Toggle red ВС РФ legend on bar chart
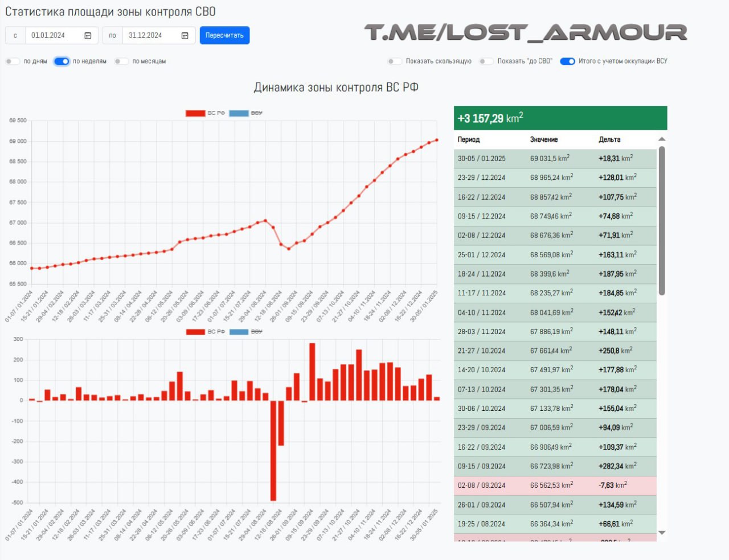This screenshot has height=560, width=729. (195, 332)
